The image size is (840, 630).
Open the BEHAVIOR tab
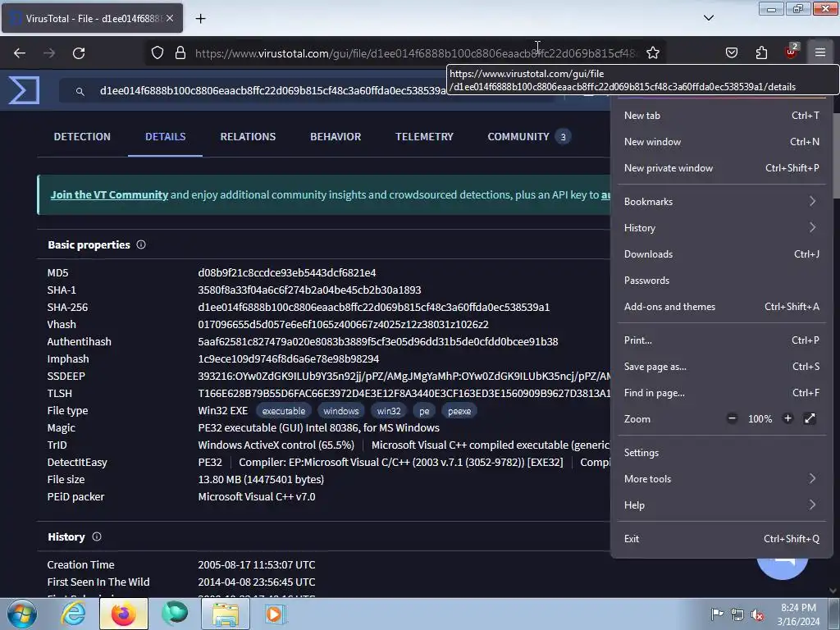[336, 137]
